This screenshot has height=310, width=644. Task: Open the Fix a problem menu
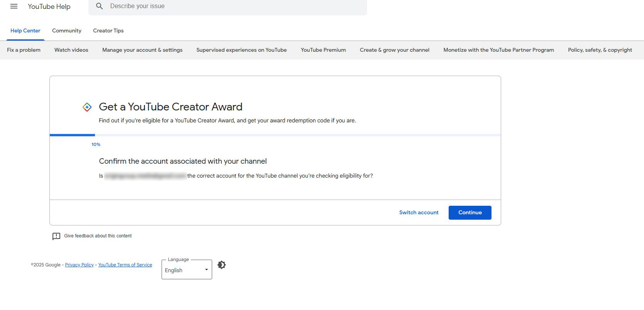pos(24,50)
